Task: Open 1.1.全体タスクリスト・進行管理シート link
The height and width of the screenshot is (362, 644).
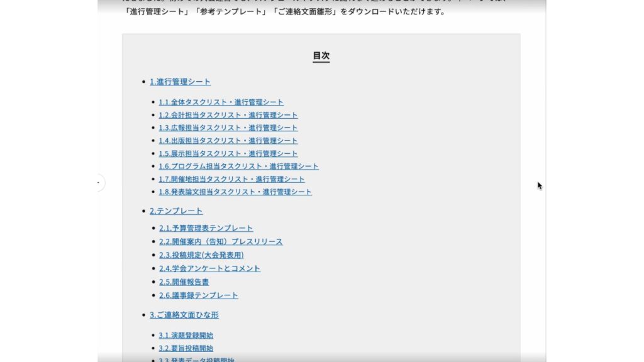Action: [x=221, y=102]
